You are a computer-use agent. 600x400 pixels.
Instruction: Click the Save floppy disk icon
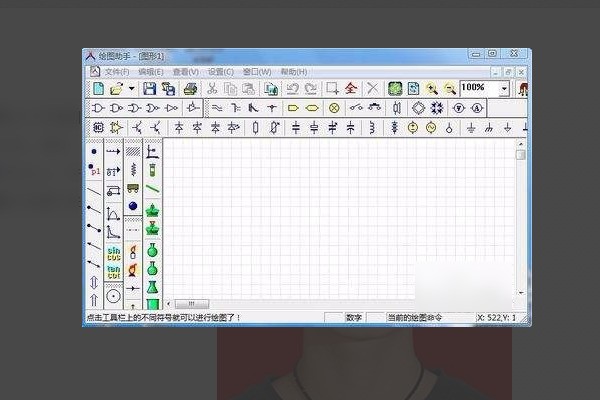[x=150, y=89]
